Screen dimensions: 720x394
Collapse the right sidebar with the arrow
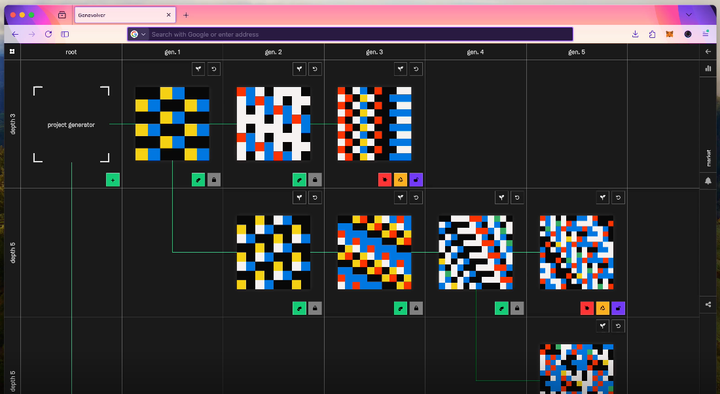[x=708, y=52]
